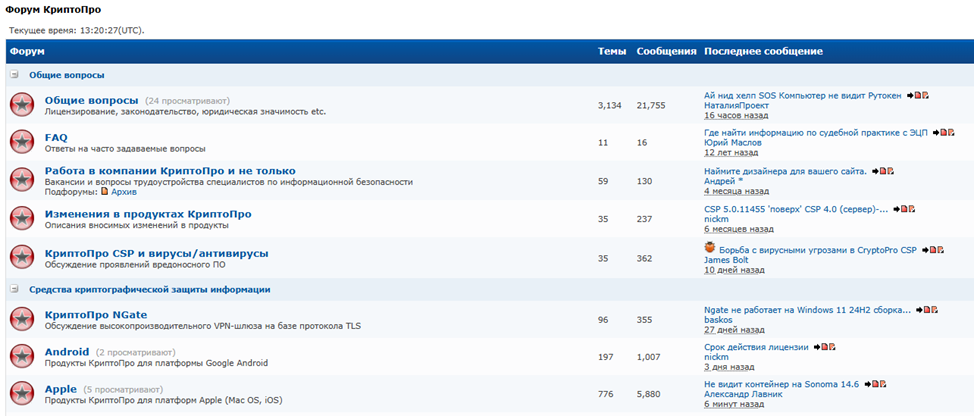Open the Архив subforum link
This screenshot has width=974, height=416.
click(124, 192)
